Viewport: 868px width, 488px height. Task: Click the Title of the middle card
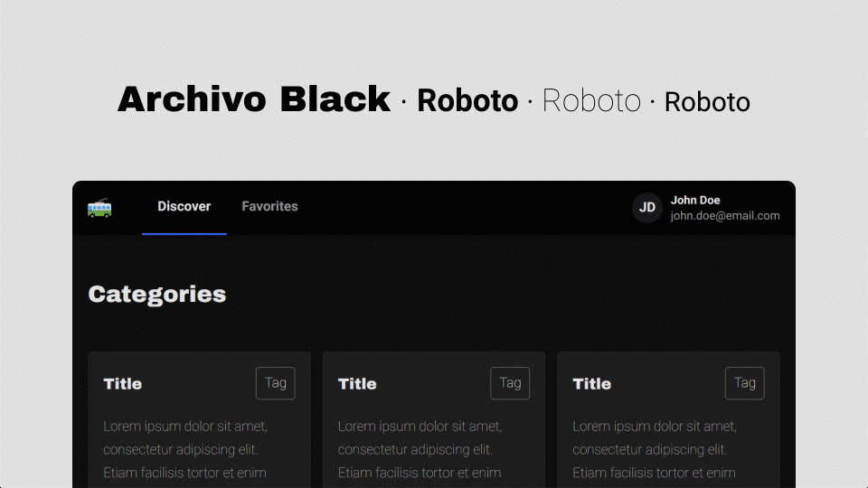358,384
